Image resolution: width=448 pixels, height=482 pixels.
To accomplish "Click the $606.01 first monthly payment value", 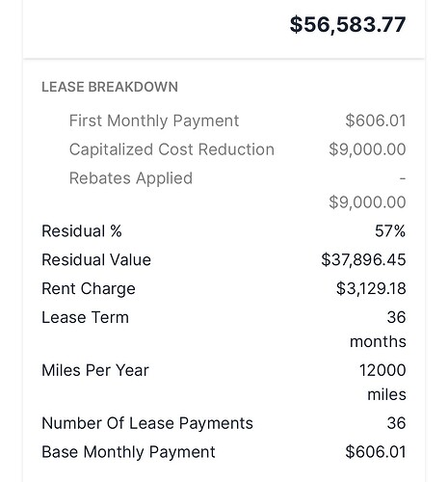I will click(x=376, y=120).
